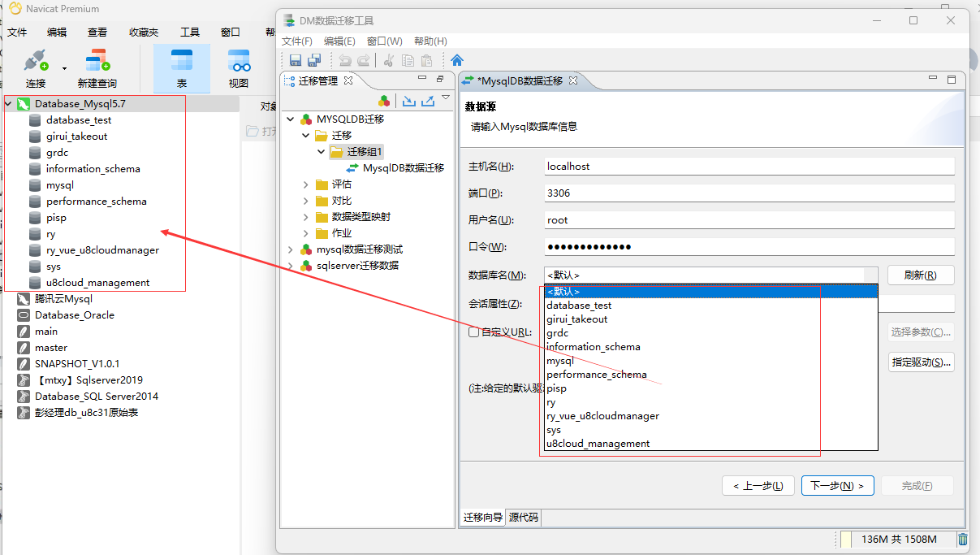Open the 文件(F) menu in DM tool
The height and width of the screenshot is (555, 980).
[297, 41]
